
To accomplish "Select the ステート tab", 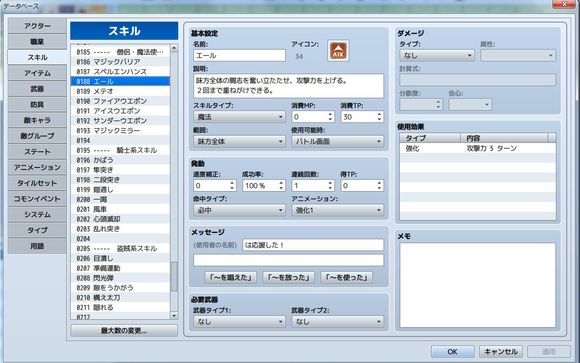I will [x=37, y=152].
